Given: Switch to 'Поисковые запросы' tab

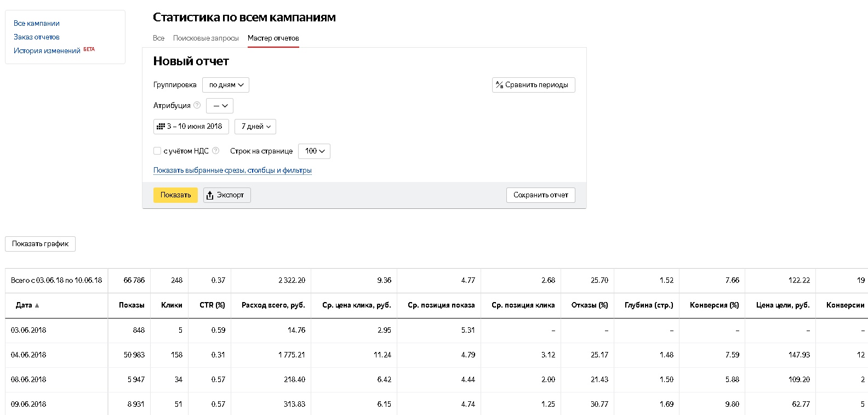Looking at the screenshot, I should tap(205, 38).
